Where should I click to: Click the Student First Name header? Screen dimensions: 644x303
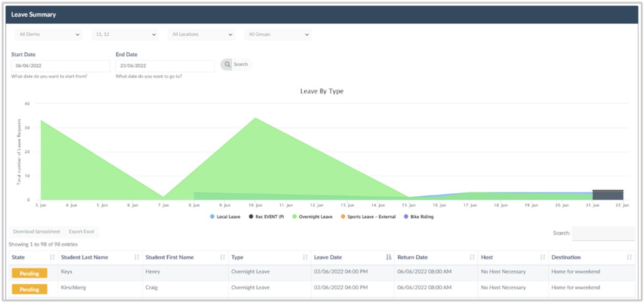185,257
